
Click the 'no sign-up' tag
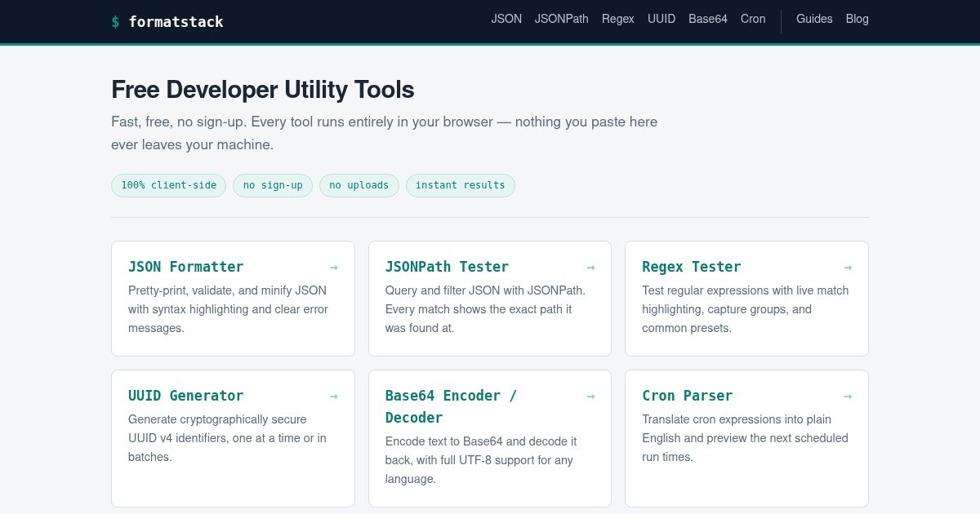click(273, 185)
